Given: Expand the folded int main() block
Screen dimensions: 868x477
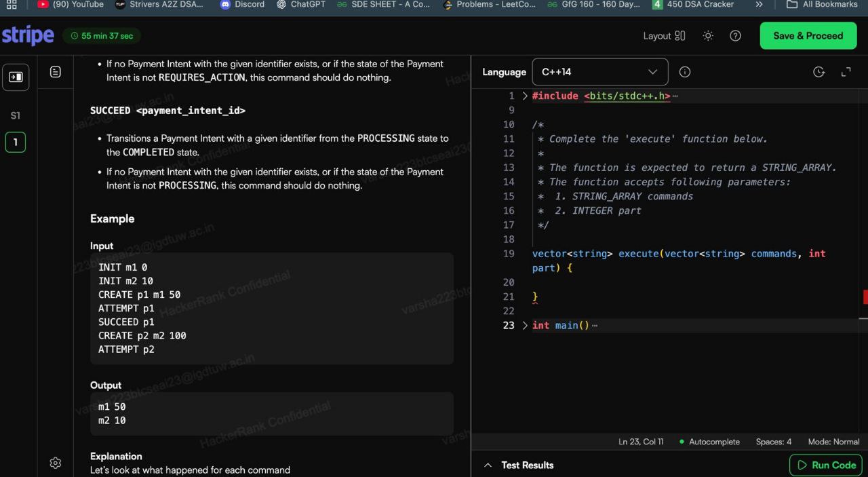Looking at the screenshot, I should tap(525, 326).
